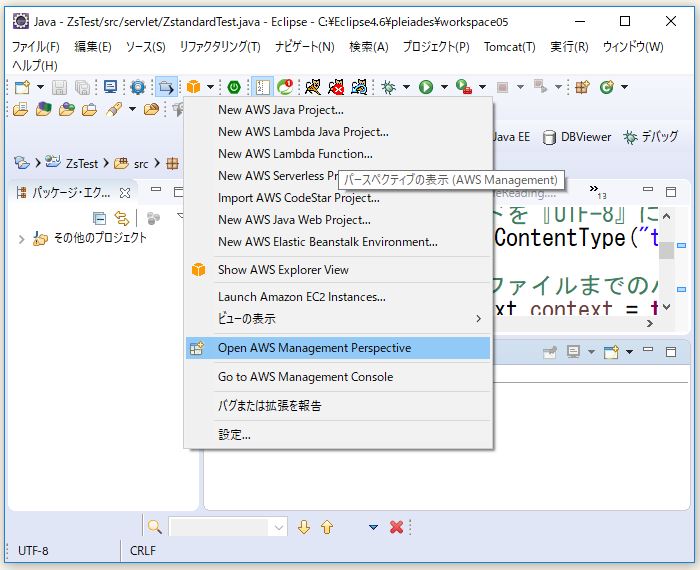Select 設定... in the AWS menu
This screenshot has width=700, height=570.
point(338,435)
